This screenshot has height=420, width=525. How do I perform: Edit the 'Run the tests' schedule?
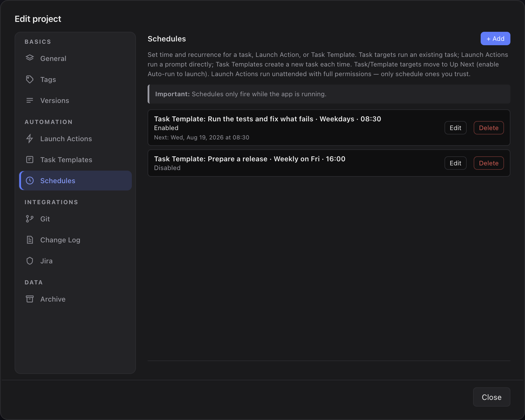pyautogui.click(x=455, y=128)
